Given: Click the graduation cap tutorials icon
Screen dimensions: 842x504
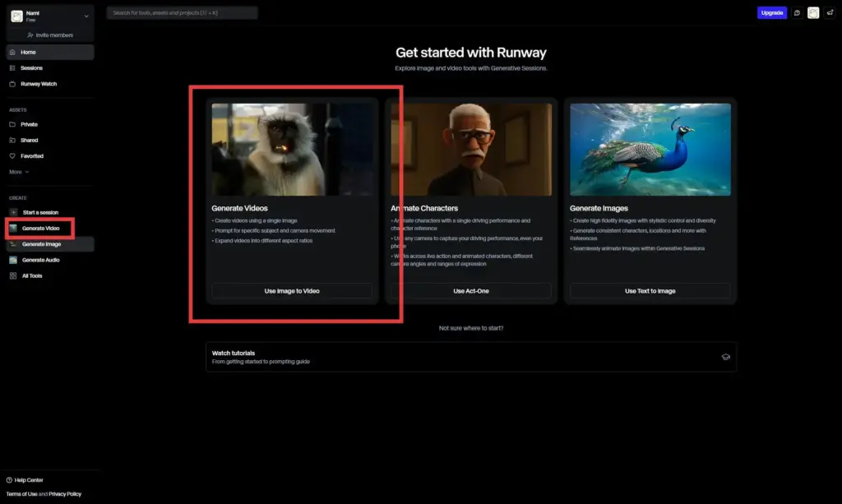Looking at the screenshot, I should click(x=725, y=357).
